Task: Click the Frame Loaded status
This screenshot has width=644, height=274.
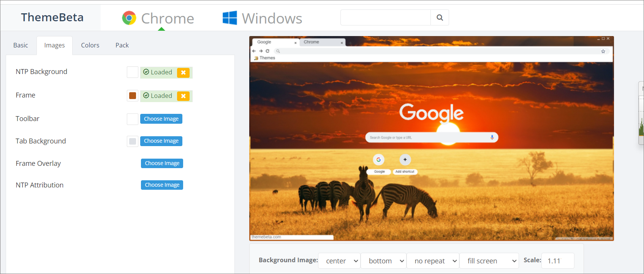Action: (158, 96)
